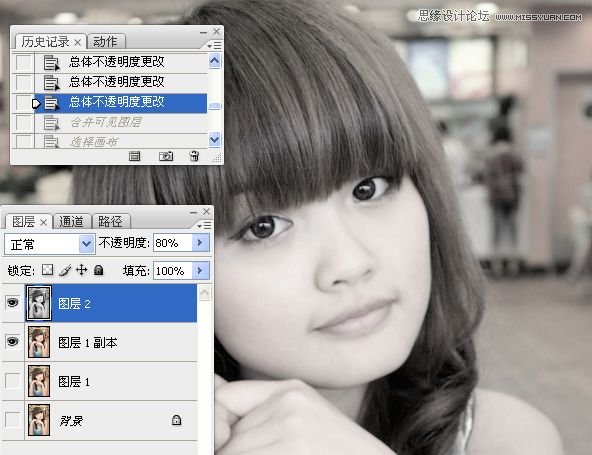Expand the 不透明度 opacity slider arrow
592x455 pixels.
200,243
